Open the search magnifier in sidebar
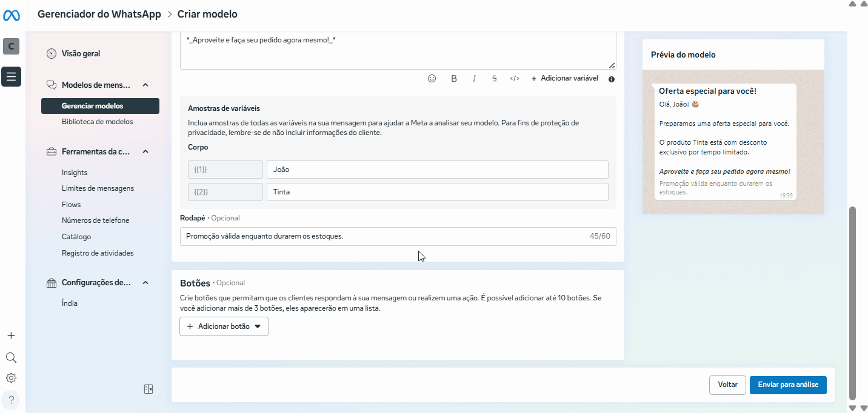 [11, 357]
